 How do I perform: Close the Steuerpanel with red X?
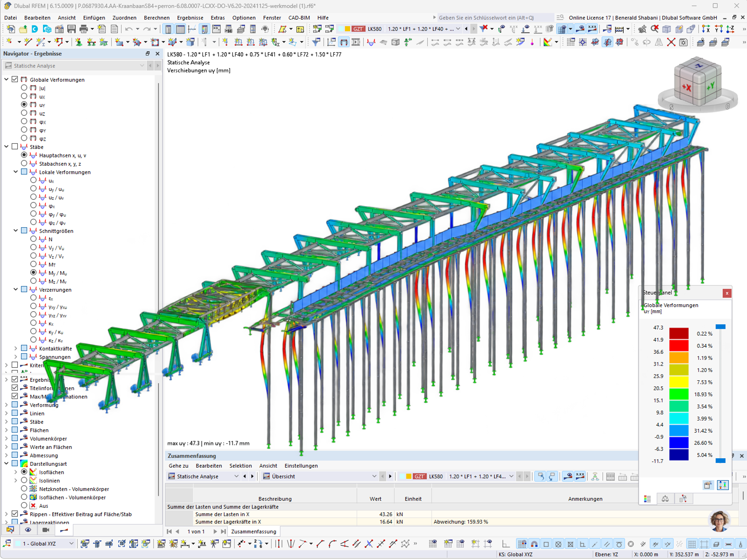(x=727, y=293)
